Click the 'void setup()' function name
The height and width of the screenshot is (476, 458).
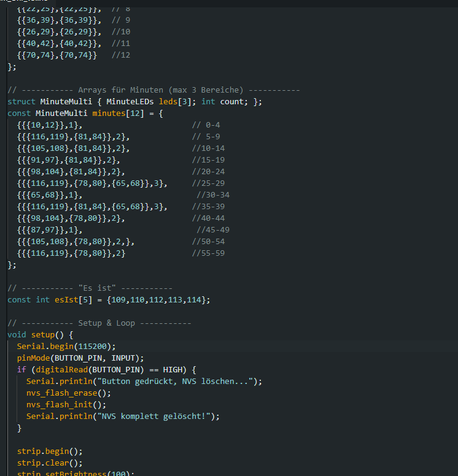tap(45, 334)
